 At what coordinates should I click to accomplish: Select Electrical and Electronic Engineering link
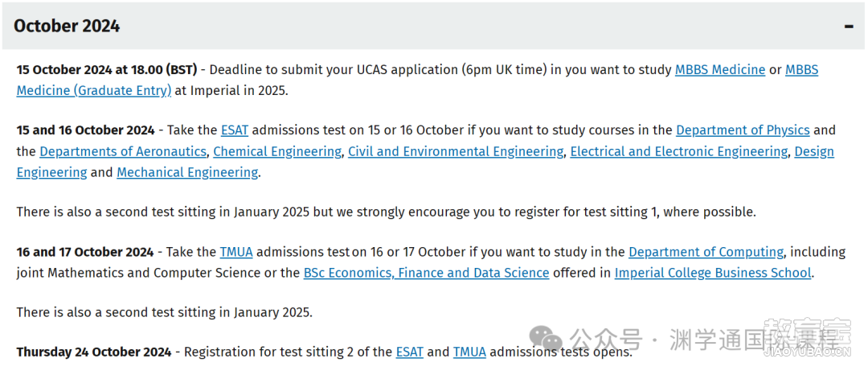(678, 151)
